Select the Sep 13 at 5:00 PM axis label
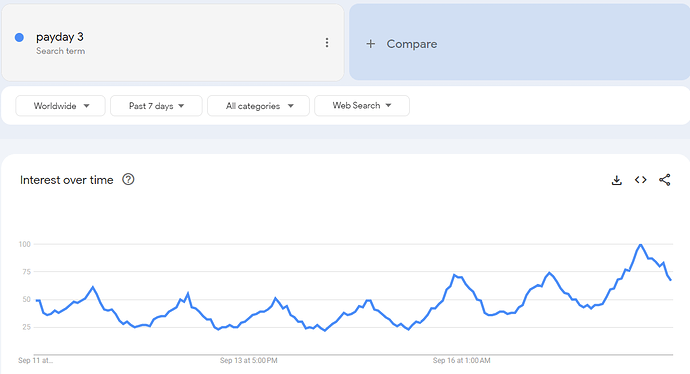The width and height of the screenshot is (690, 374). (249, 360)
